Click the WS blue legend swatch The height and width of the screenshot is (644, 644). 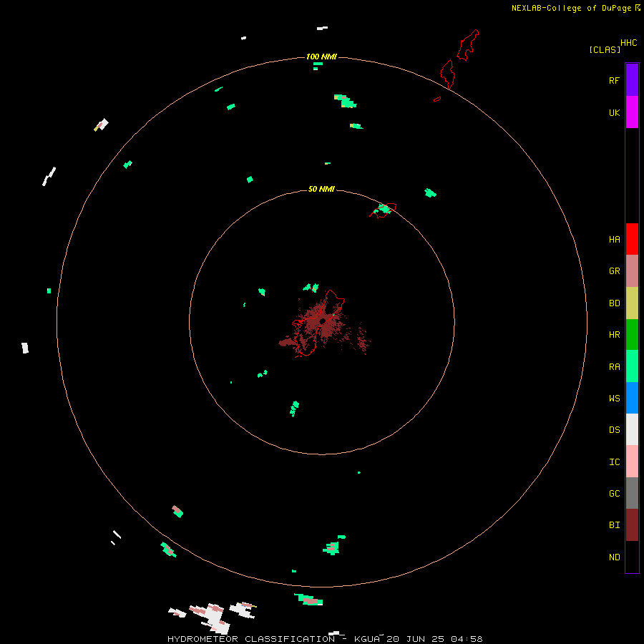(x=632, y=398)
